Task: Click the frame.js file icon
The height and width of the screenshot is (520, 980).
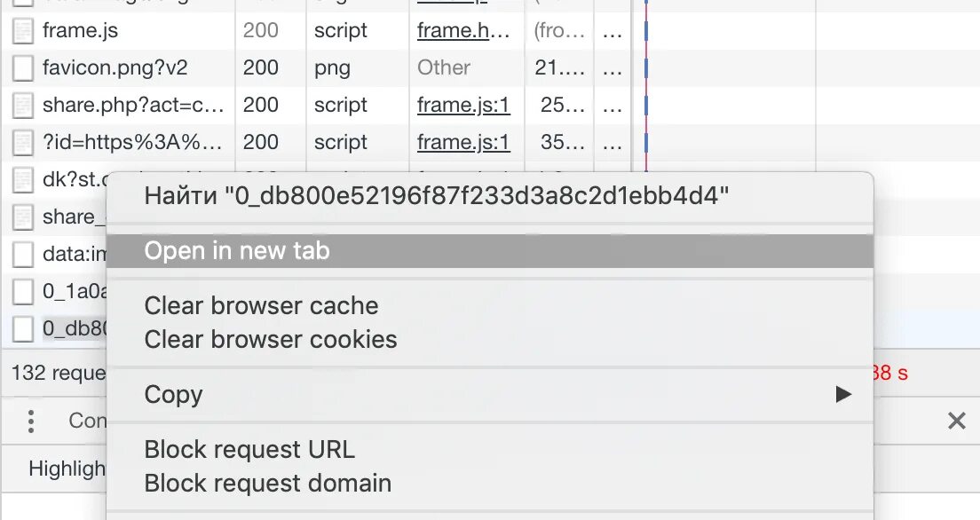Action: click(x=23, y=31)
